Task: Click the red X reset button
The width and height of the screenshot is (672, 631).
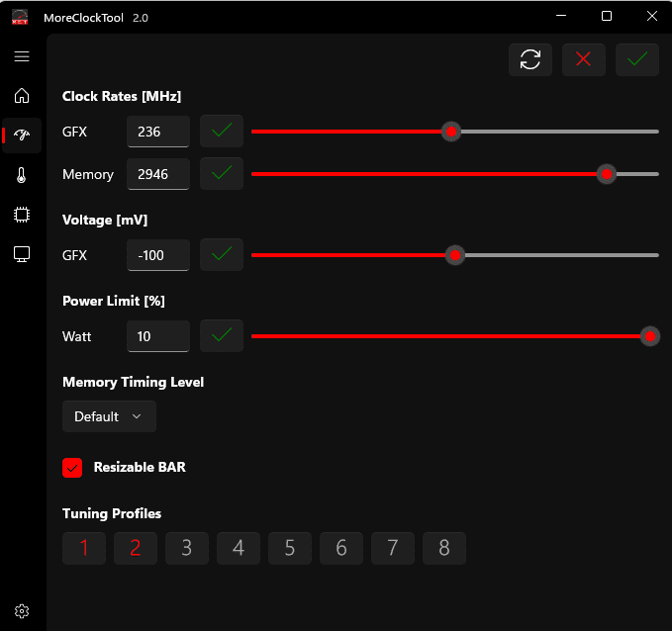Action: [583, 59]
